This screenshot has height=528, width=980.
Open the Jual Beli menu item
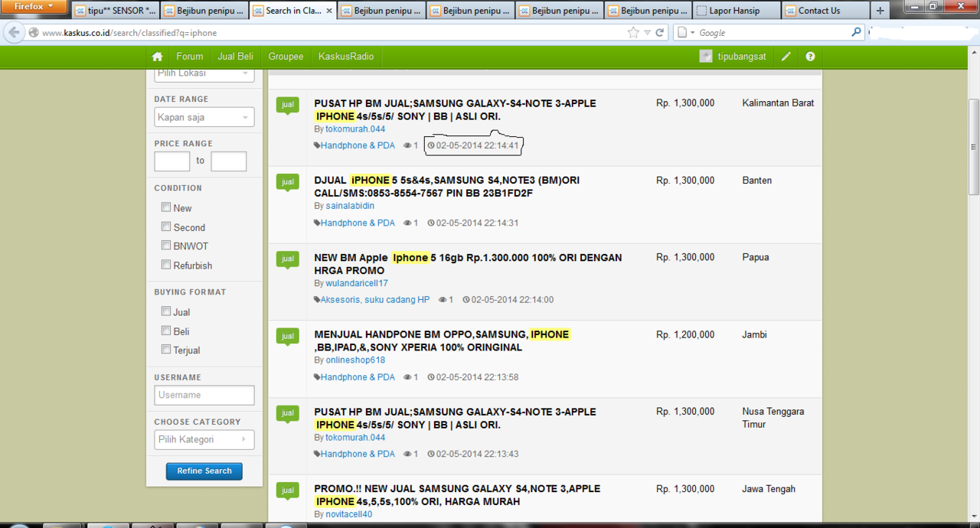point(236,57)
